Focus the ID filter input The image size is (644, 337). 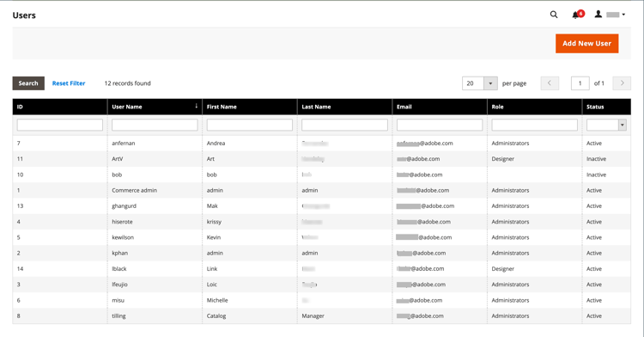(x=60, y=125)
